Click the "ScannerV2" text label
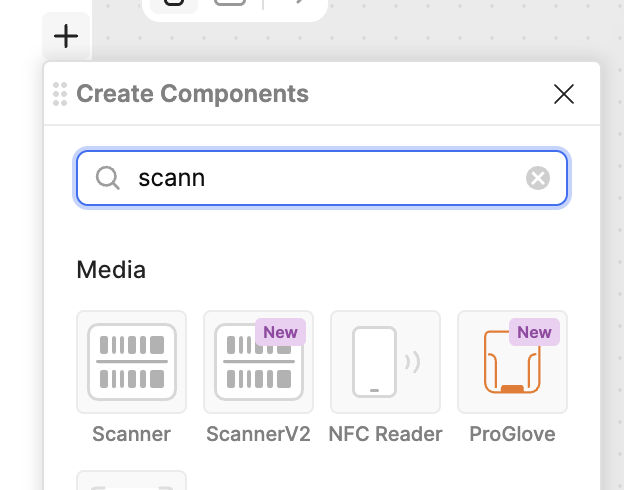This screenshot has height=490, width=624. pos(259,434)
